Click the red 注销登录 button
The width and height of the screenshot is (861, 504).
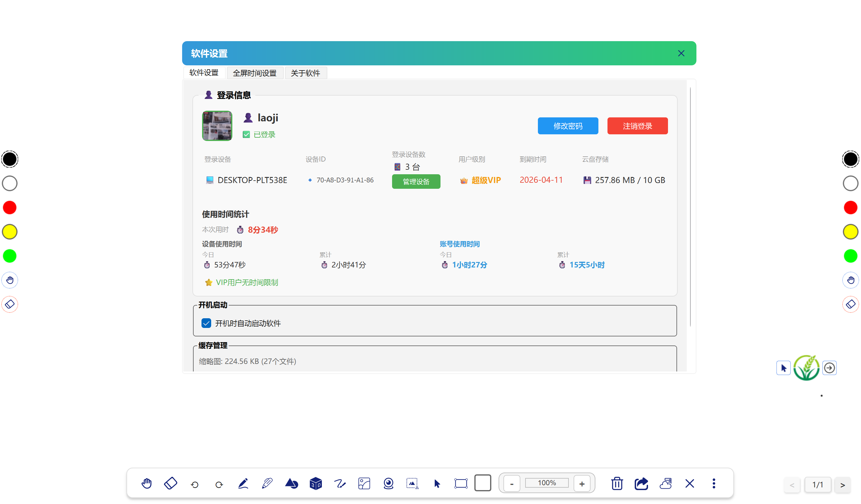coord(637,126)
